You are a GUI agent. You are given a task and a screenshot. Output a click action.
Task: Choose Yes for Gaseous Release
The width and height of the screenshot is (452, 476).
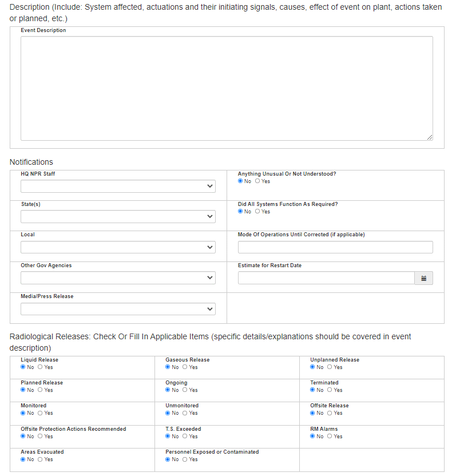click(185, 367)
